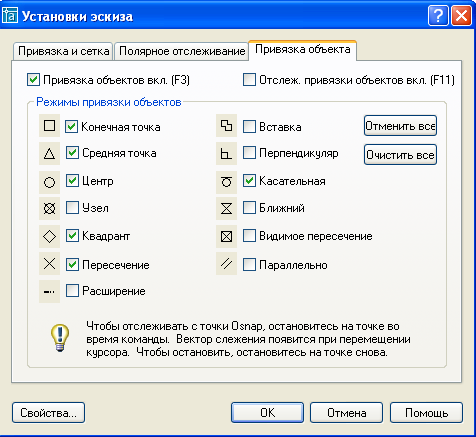Click the circle Центр snap icon
Viewport: 476px width, 437px height.
click(x=49, y=182)
